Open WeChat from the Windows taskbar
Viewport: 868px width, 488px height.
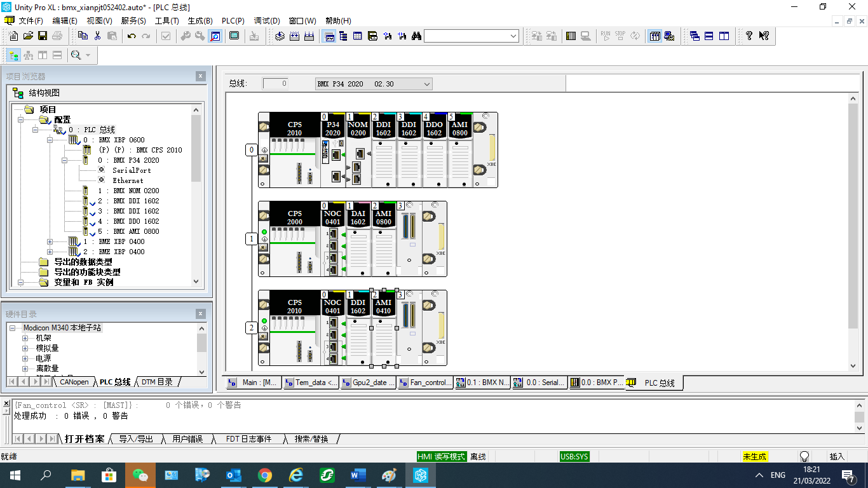[140, 475]
